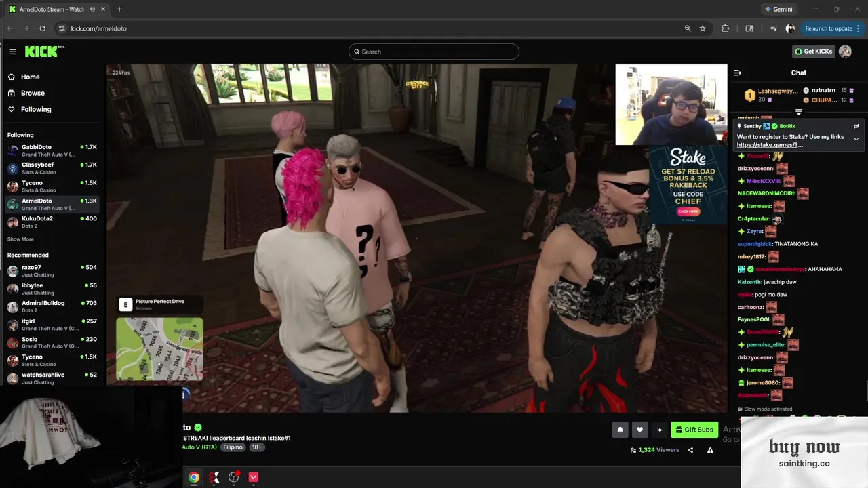Mute the ArmelDoto Stream browser tab
868x488 pixels.
92,9
